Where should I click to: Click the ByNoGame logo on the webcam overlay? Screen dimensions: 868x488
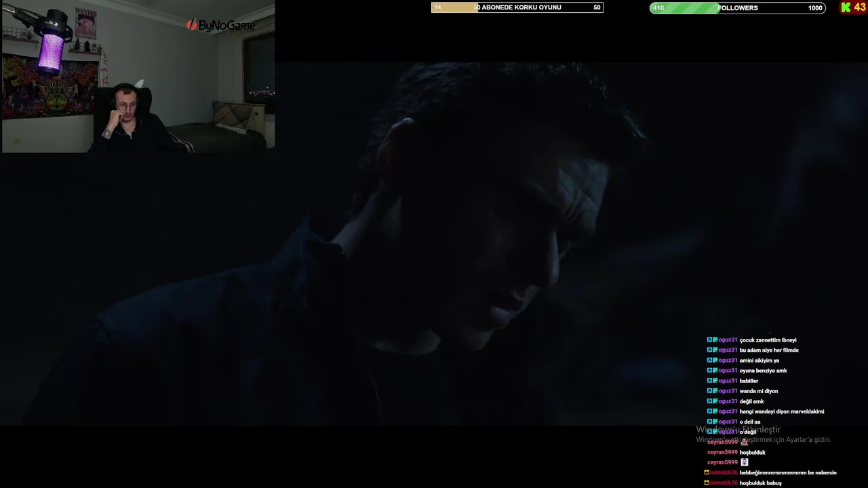point(221,25)
